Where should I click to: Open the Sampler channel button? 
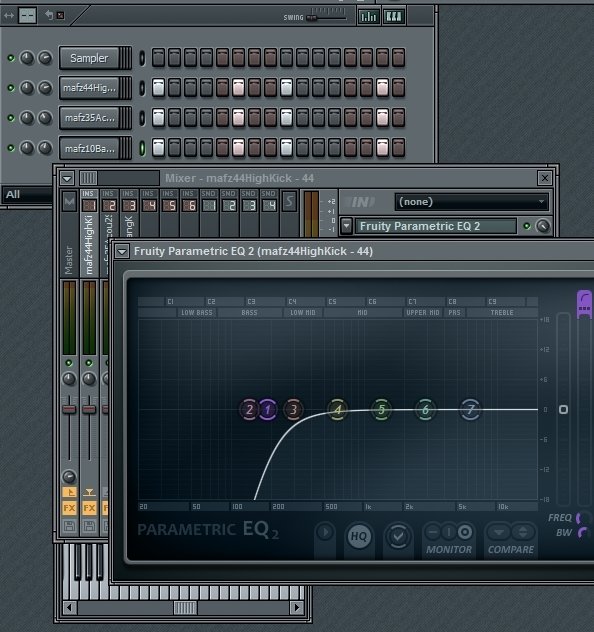click(x=89, y=58)
